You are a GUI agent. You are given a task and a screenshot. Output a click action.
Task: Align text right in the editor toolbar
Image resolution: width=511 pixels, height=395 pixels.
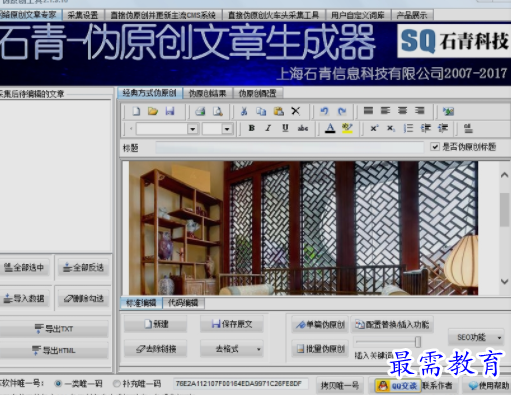(x=420, y=111)
